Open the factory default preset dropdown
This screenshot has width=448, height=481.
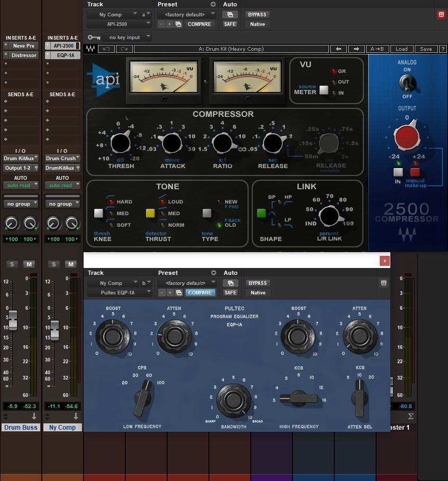185,14
